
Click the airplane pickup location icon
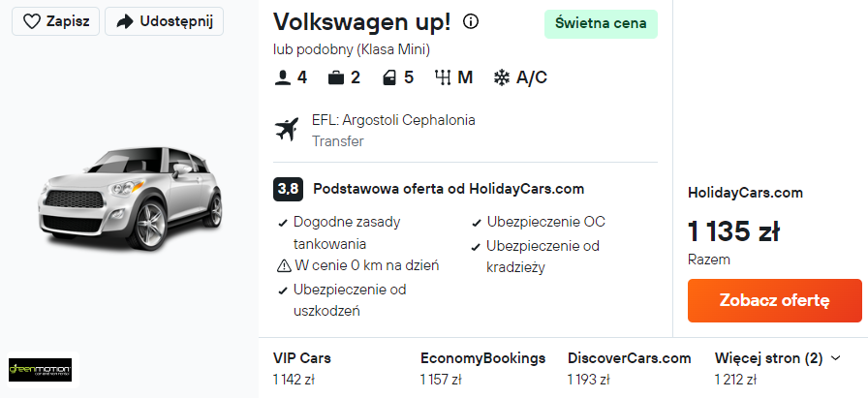coord(287,129)
